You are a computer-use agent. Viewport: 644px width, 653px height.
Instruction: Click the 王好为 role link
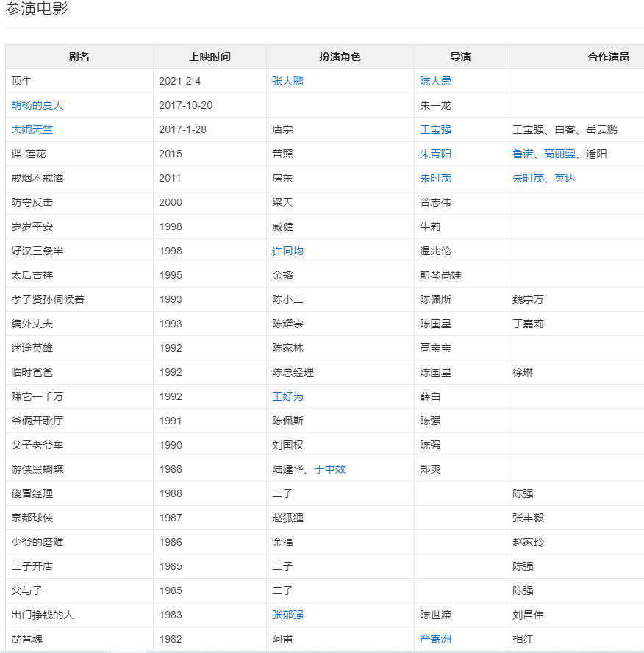287,396
